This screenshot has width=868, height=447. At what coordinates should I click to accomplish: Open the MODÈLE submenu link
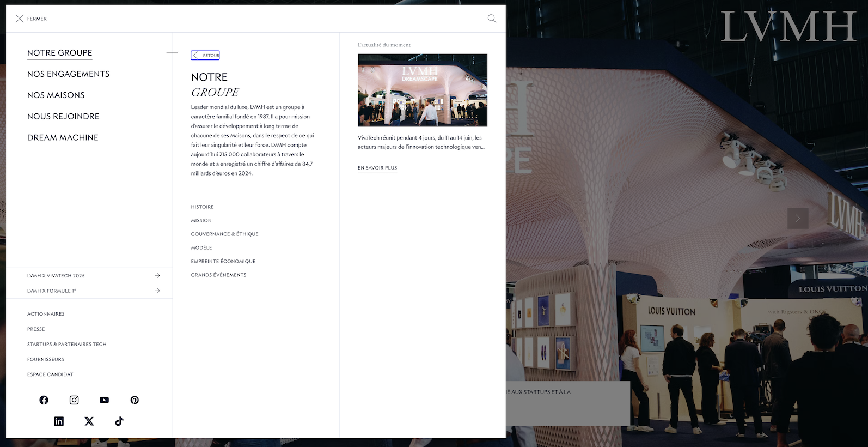point(201,248)
